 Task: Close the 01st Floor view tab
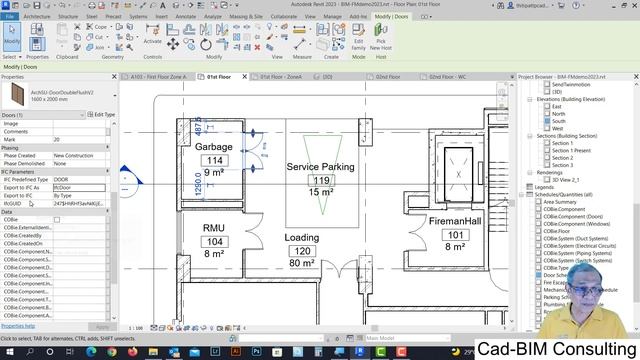(x=245, y=77)
